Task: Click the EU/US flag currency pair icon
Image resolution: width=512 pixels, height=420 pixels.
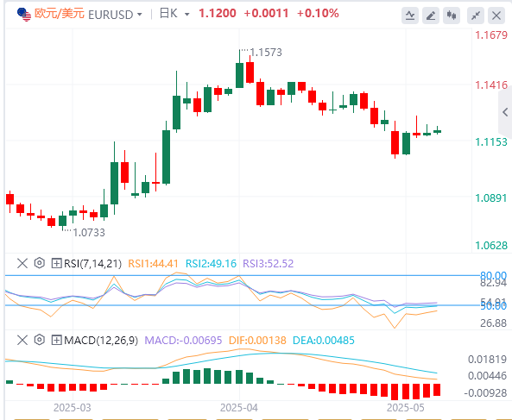Action: [24, 15]
